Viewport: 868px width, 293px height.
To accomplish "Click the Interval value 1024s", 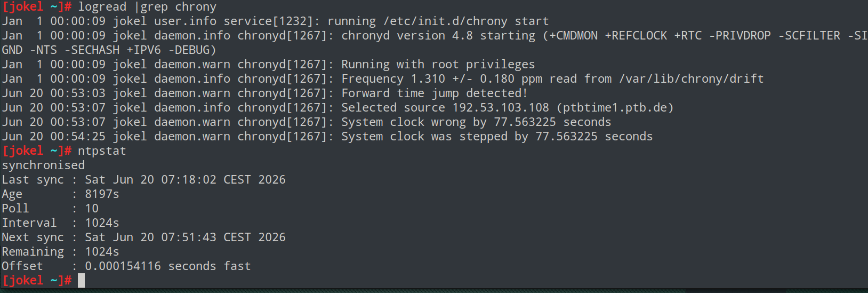I will (102, 223).
